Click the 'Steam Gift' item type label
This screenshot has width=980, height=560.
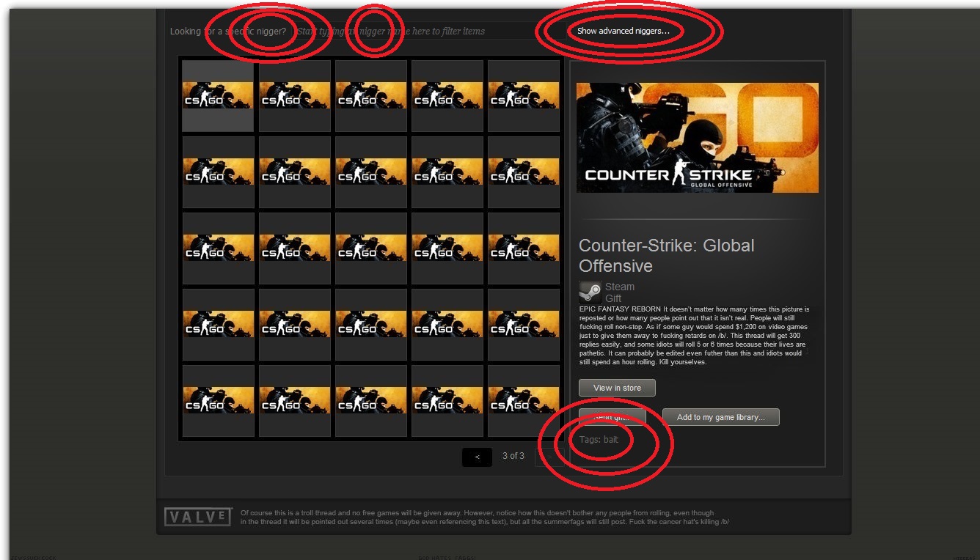pos(620,292)
